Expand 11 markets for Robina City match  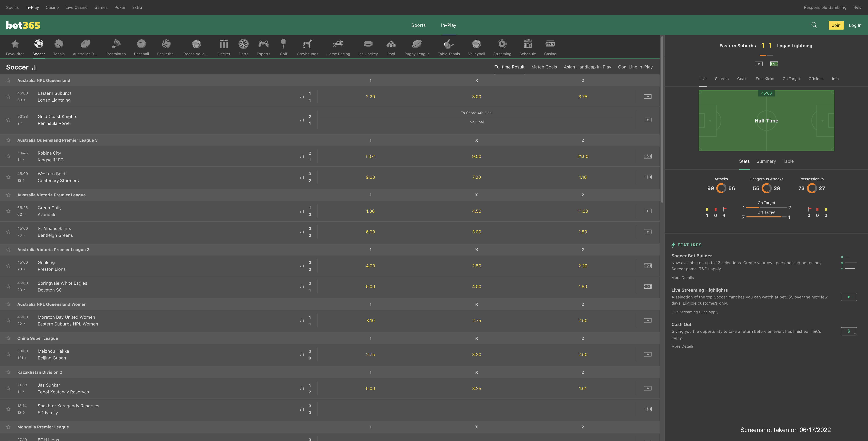point(21,160)
